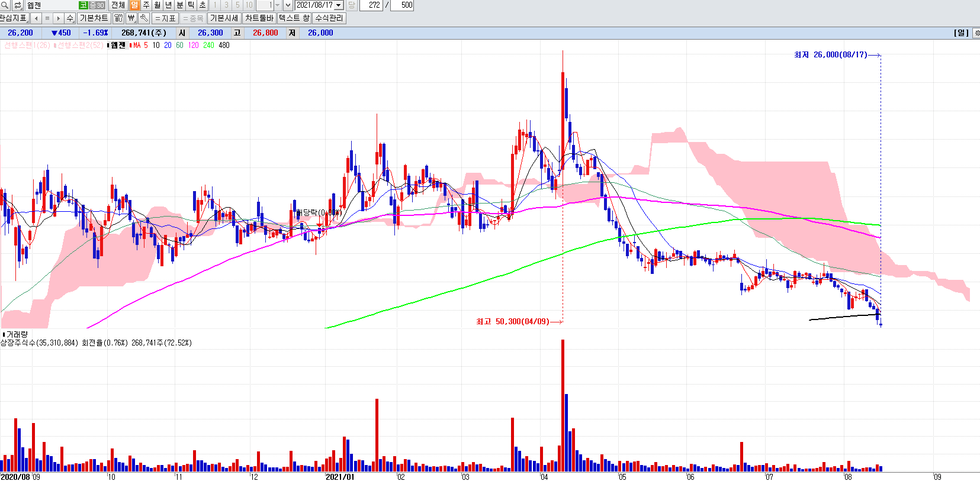Click the next stock right-arrow button
This screenshot has width=980, height=481.
pos(59,18)
